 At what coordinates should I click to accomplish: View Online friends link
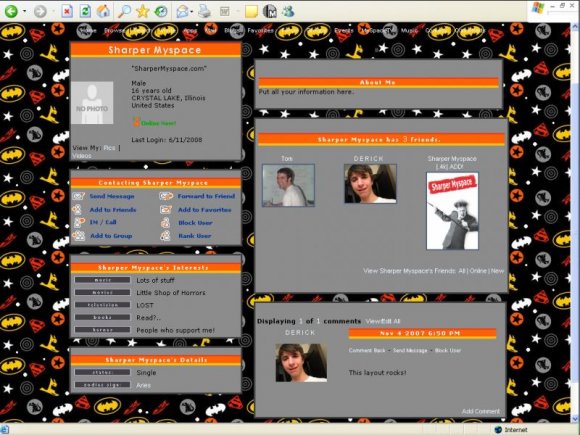point(478,271)
